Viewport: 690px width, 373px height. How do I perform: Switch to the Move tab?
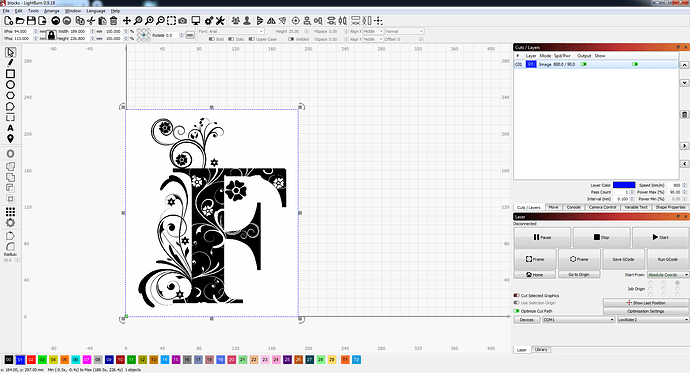554,207
